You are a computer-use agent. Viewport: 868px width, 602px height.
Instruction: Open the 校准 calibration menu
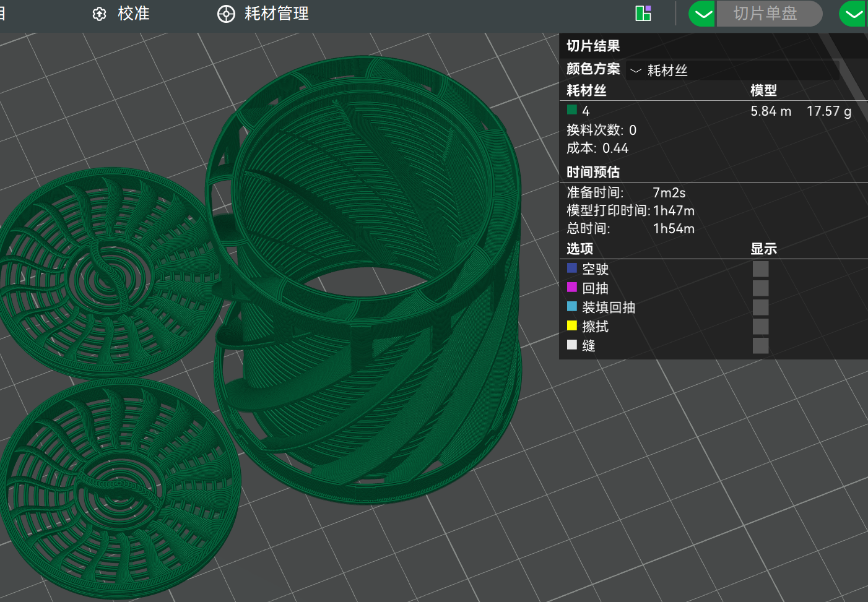pyautogui.click(x=121, y=14)
